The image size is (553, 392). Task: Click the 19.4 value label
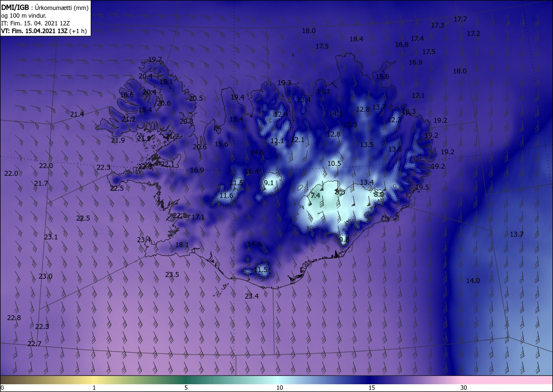[238, 97]
